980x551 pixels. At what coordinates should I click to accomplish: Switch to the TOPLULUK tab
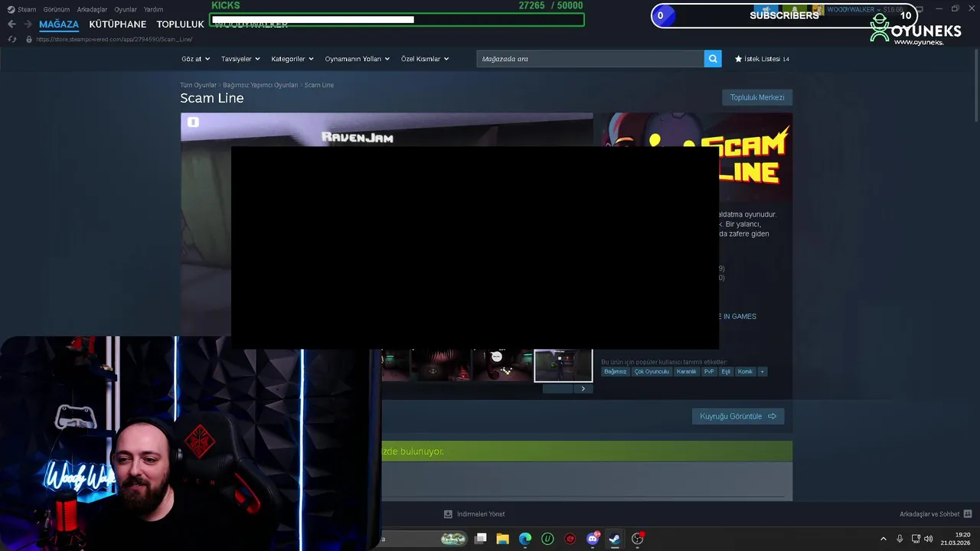[180, 24]
